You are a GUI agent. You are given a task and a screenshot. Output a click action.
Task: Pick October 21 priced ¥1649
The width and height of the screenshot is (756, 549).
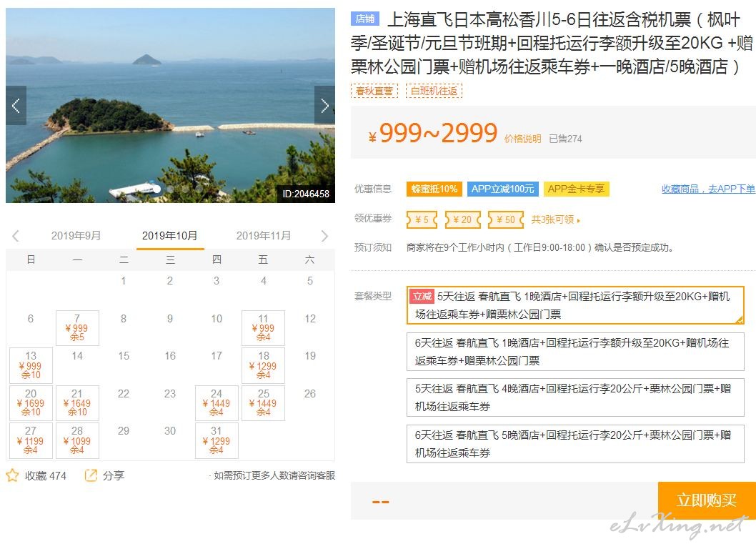pyautogui.click(x=77, y=403)
